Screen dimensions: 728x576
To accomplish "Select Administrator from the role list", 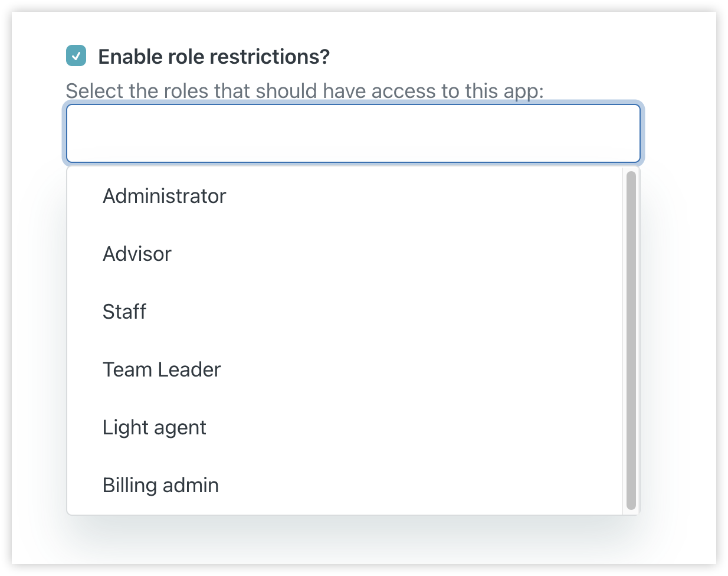I will (x=164, y=195).
